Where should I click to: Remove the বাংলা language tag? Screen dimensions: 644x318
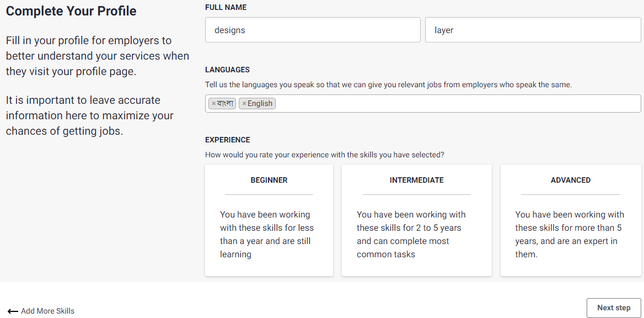pyautogui.click(x=213, y=104)
